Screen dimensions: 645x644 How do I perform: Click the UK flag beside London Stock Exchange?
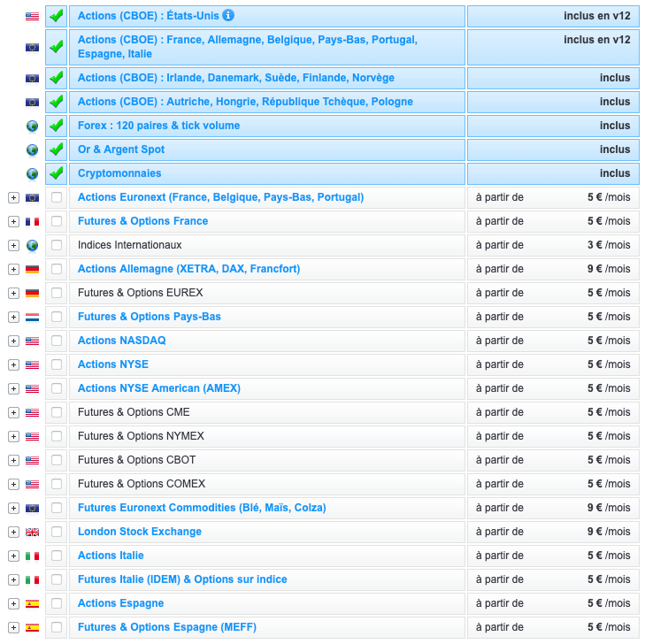(x=33, y=532)
